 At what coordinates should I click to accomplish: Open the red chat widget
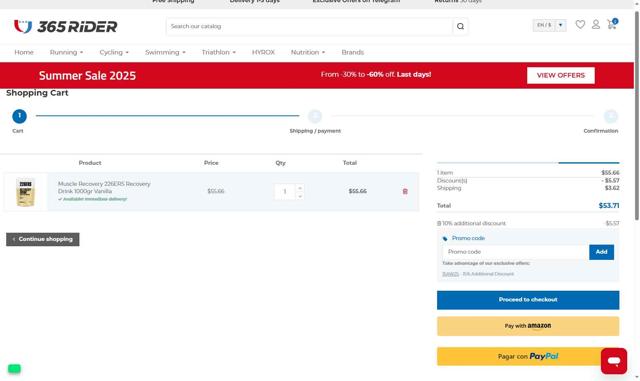[x=613, y=361]
